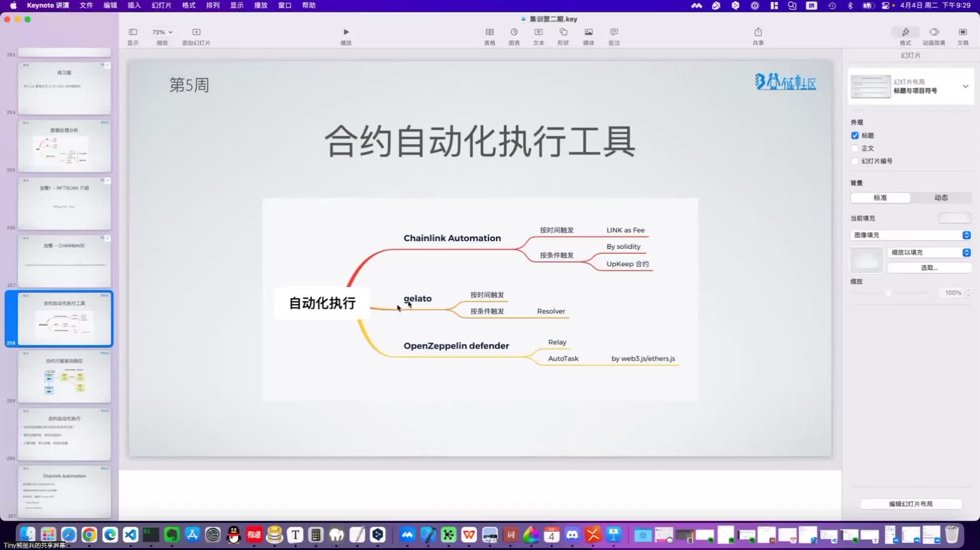This screenshot has height=550, width=980.
Task: Enable the 正文 (Body) checkbox
Action: pos(855,148)
